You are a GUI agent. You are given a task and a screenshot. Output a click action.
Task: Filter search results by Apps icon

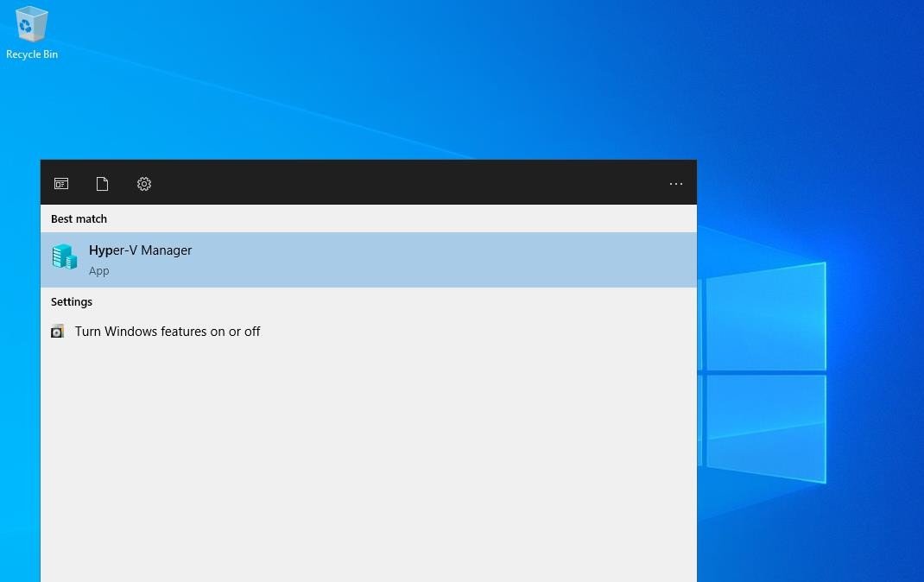click(61, 184)
